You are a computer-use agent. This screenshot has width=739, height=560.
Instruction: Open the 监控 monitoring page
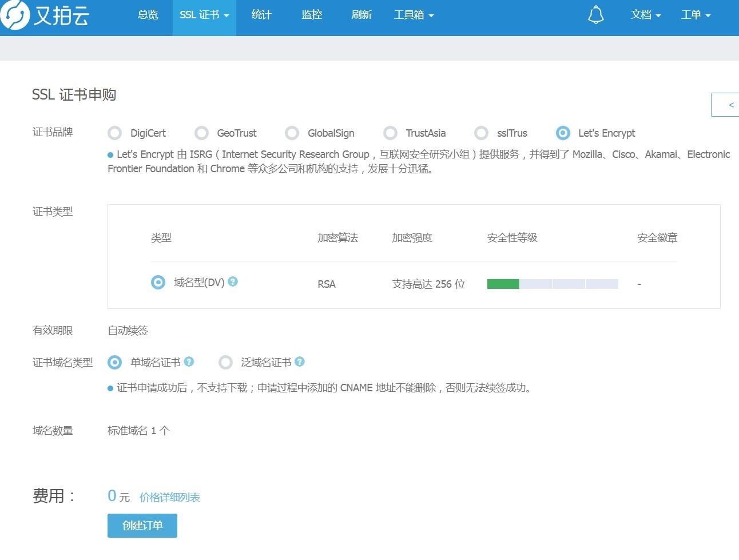tap(312, 15)
